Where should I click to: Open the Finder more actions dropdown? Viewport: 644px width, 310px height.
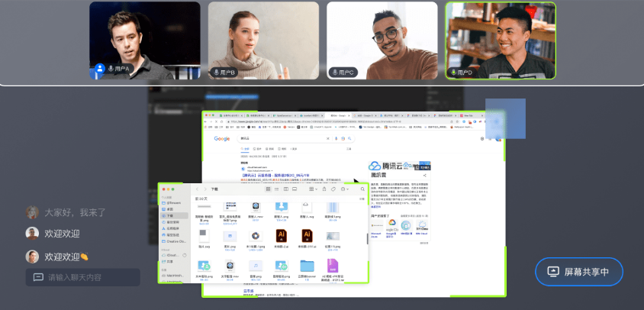click(346, 189)
